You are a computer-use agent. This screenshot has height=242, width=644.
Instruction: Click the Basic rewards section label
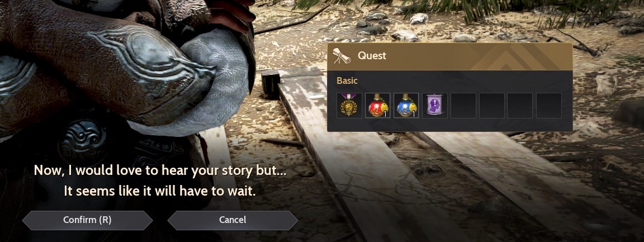[x=347, y=81]
